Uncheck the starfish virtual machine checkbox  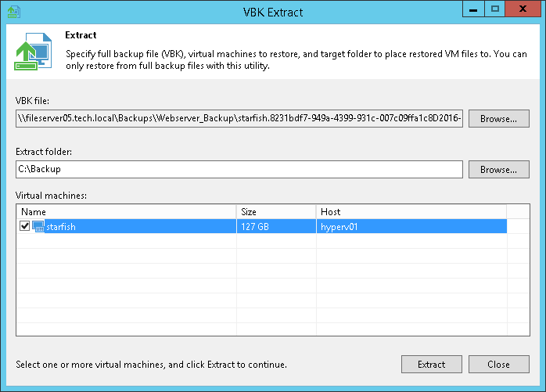coord(24,226)
